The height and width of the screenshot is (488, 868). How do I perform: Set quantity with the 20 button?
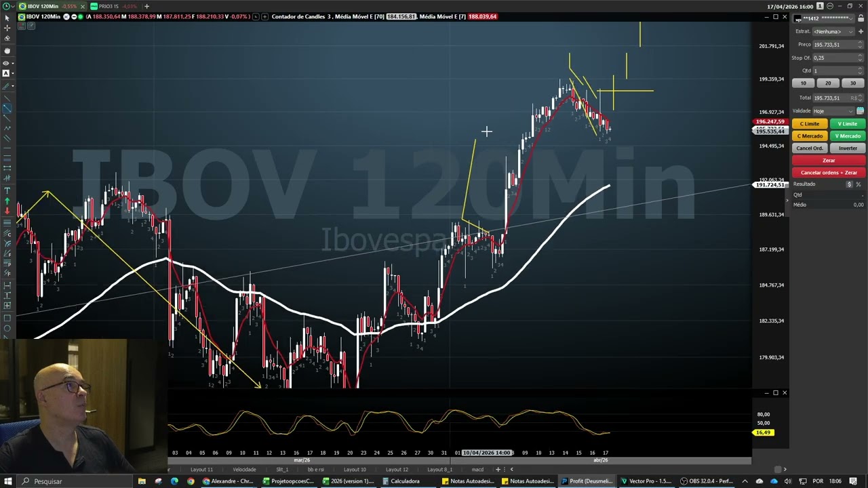pos(828,83)
